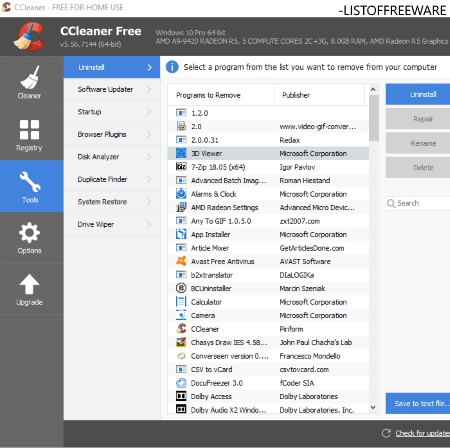Open the Startup tool
The height and width of the screenshot is (448, 450).
point(112,112)
